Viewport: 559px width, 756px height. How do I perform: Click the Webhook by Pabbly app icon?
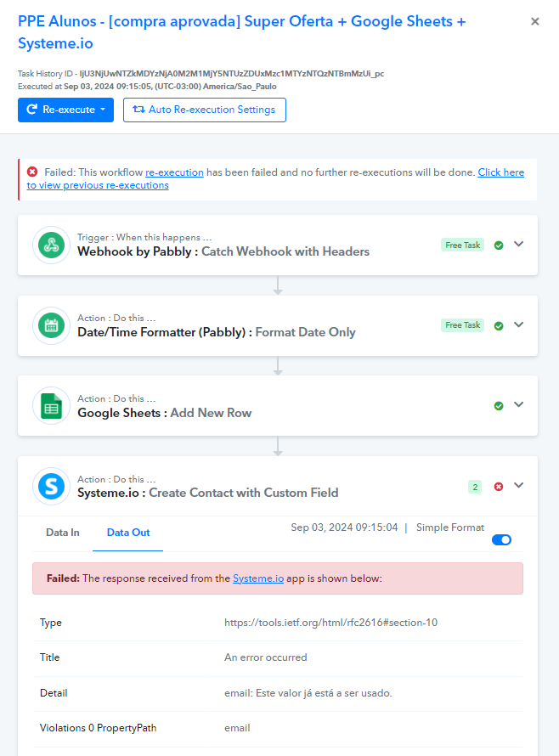pos(51,245)
